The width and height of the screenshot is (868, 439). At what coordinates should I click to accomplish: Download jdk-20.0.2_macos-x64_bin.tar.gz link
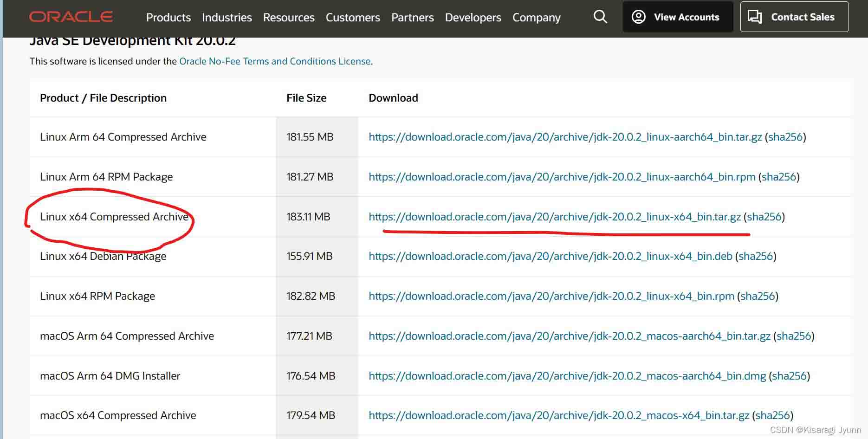(559, 415)
